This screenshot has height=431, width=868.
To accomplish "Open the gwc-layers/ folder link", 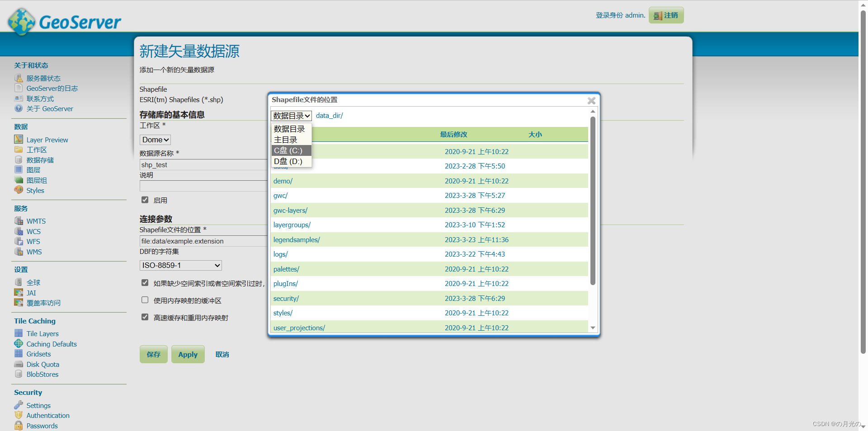I will pos(290,210).
